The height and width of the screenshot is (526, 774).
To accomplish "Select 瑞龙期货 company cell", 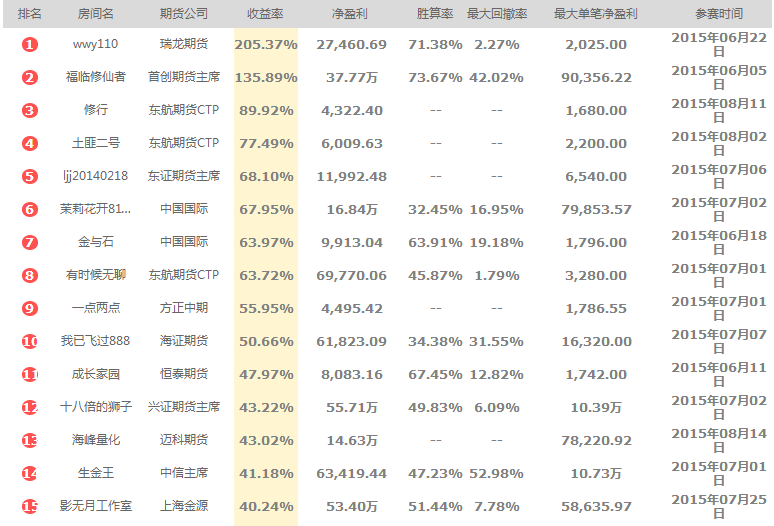I will pos(184,44).
